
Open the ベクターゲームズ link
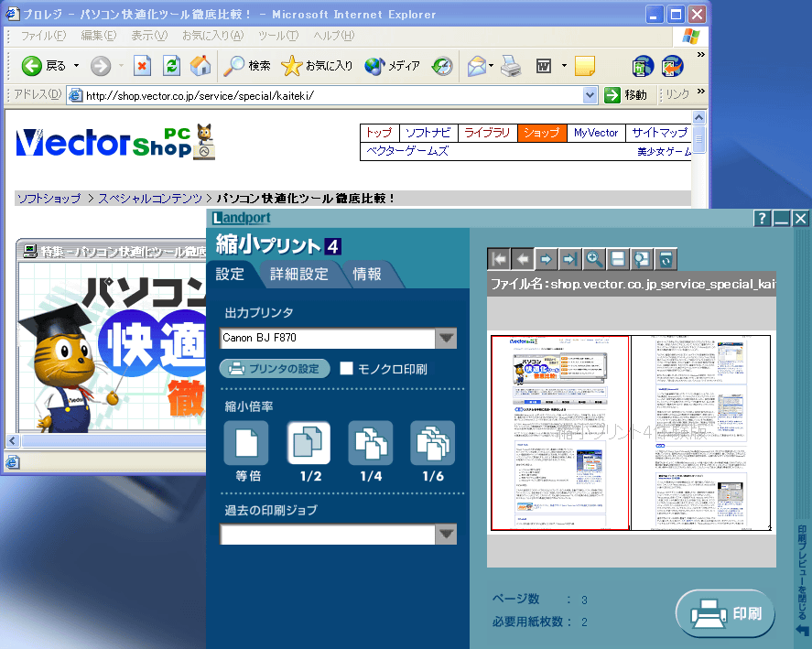407,151
